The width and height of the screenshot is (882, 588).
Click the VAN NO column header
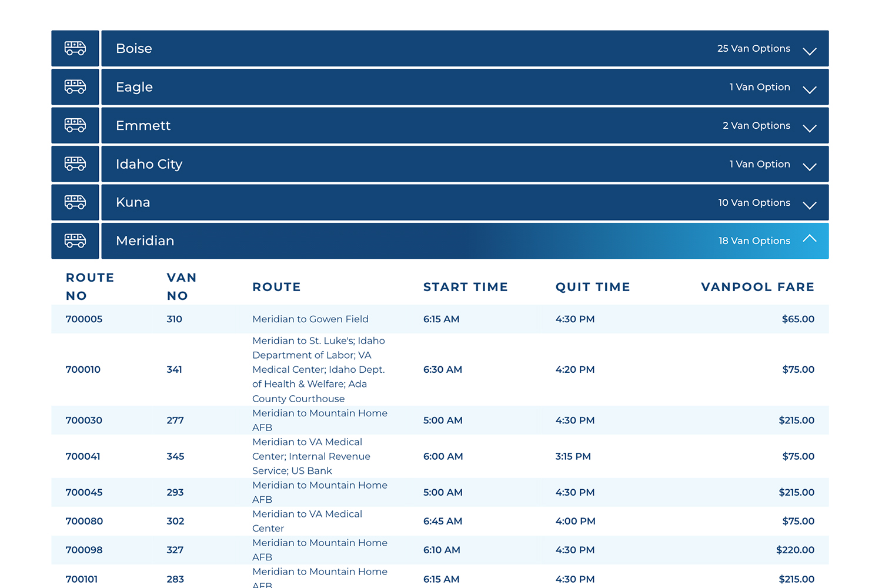pyautogui.click(x=182, y=286)
